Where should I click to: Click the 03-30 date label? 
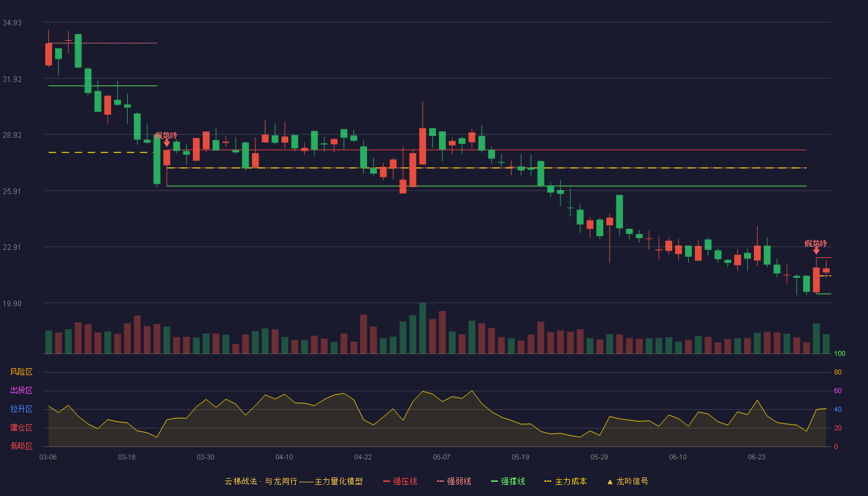click(205, 457)
